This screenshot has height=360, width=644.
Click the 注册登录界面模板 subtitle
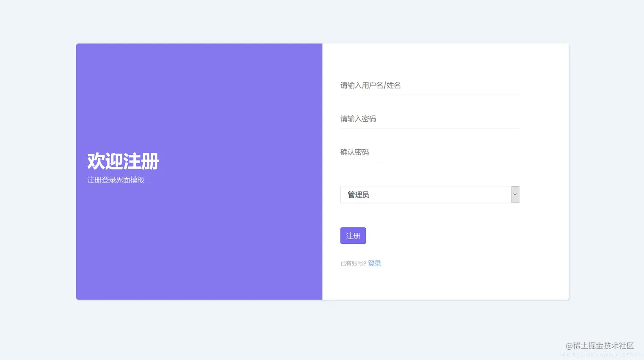(x=116, y=180)
